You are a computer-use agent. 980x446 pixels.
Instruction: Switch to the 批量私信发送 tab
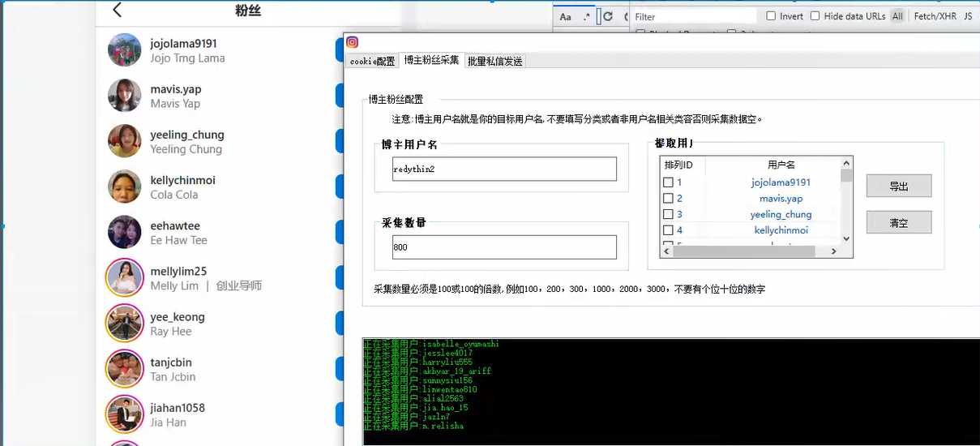click(495, 62)
